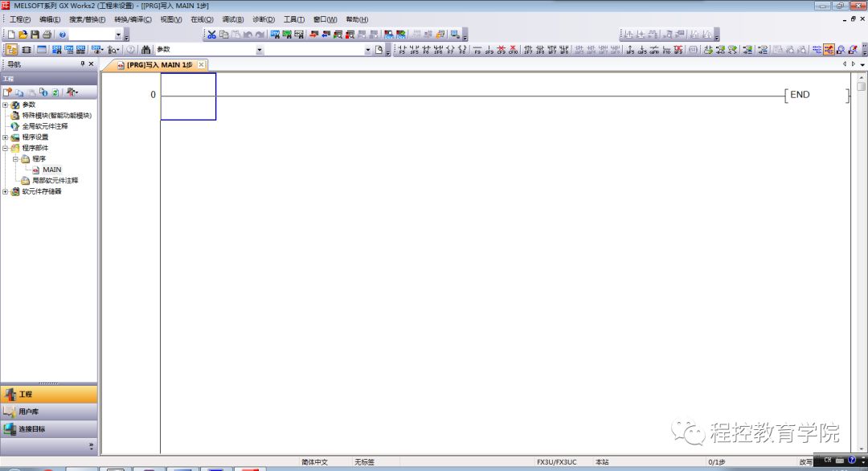Screen dimensions: 868x471
Task: Insert horizontal line with F9 icon
Action: tap(477, 50)
